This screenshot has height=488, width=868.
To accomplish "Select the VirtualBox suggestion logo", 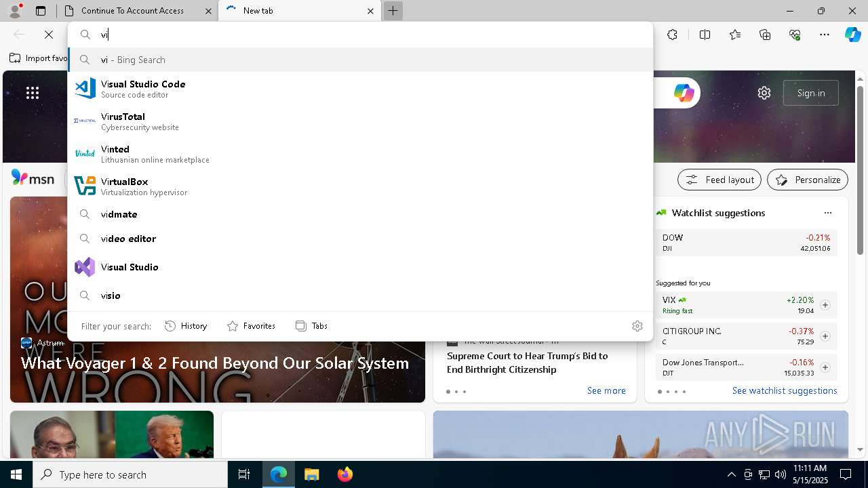I will pyautogui.click(x=85, y=186).
